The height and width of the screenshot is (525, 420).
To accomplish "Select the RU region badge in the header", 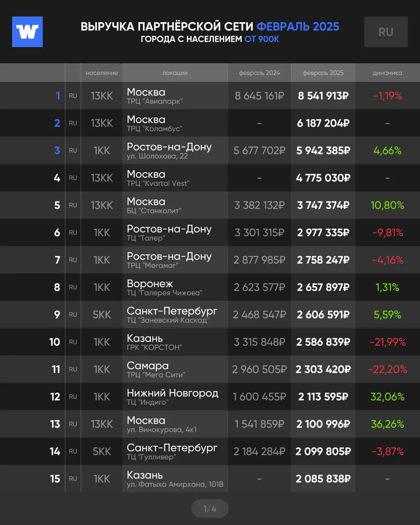I will click(386, 32).
